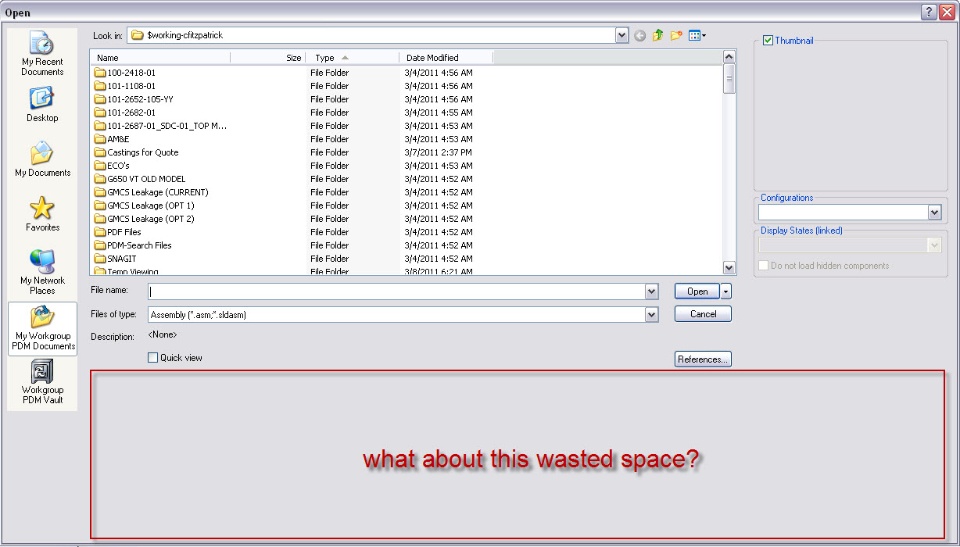The width and height of the screenshot is (960, 547).
Task: Select the 100-2418-01 folder icon
Action: click(x=100, y=72)
